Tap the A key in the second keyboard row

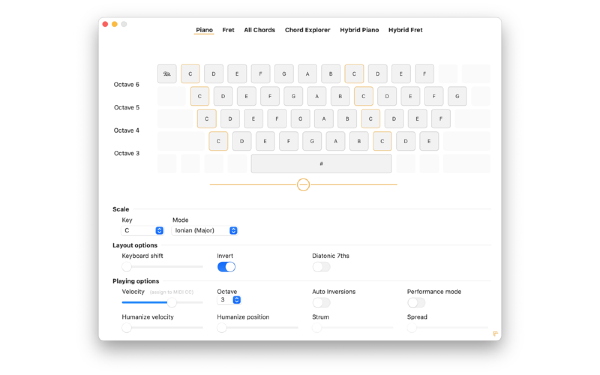coord(316,96)
